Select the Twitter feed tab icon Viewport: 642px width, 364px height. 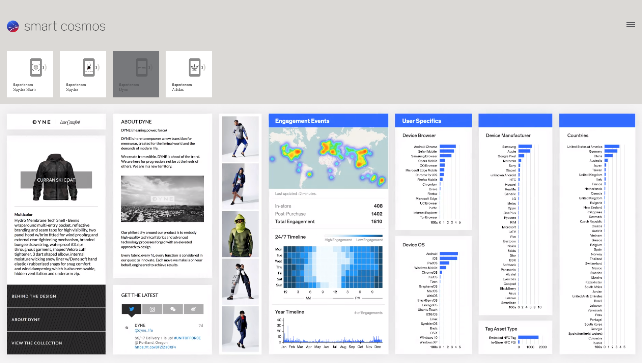coord(132,309)
